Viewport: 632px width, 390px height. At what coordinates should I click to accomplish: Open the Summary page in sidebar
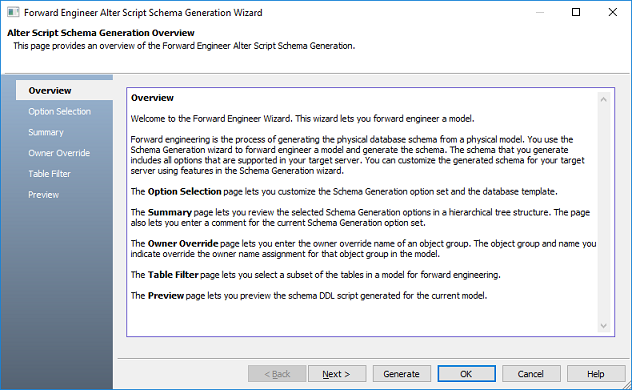[x=46, y=133]
